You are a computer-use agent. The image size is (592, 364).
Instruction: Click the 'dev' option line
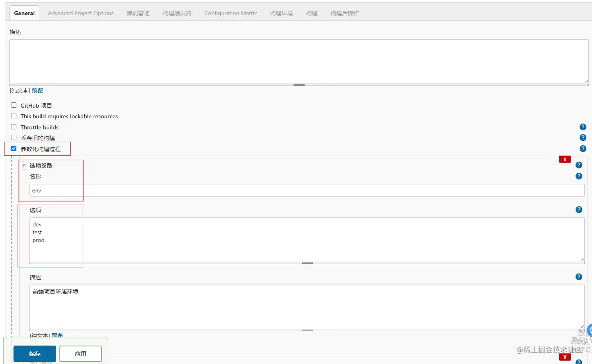[x=37, y=224]
